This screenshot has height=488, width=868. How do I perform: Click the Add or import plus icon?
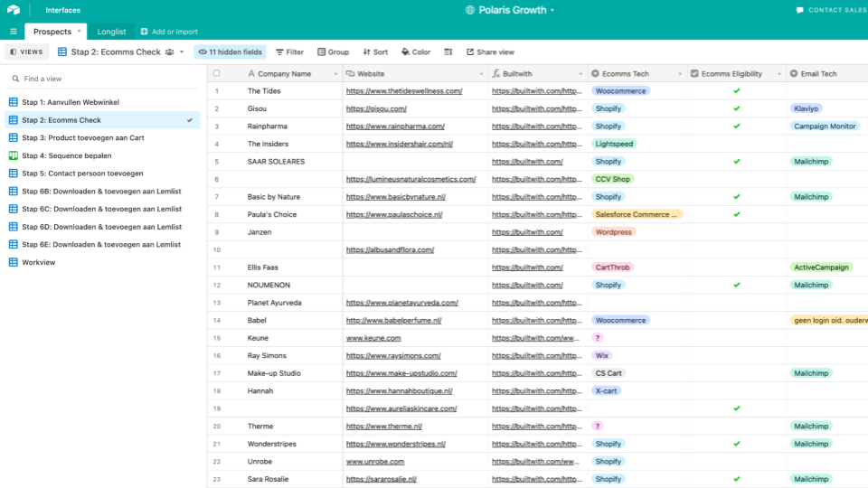(144, 32)
